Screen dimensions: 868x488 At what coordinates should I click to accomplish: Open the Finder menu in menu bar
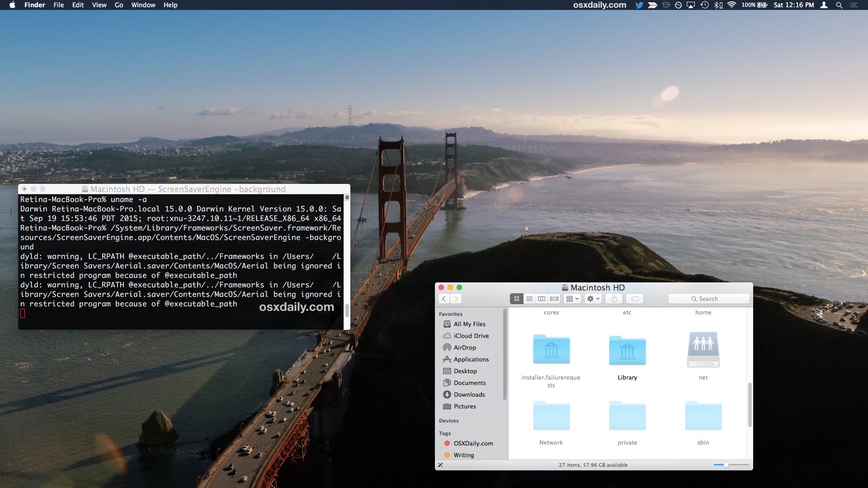pyautogui.click(x=34, y=6)
